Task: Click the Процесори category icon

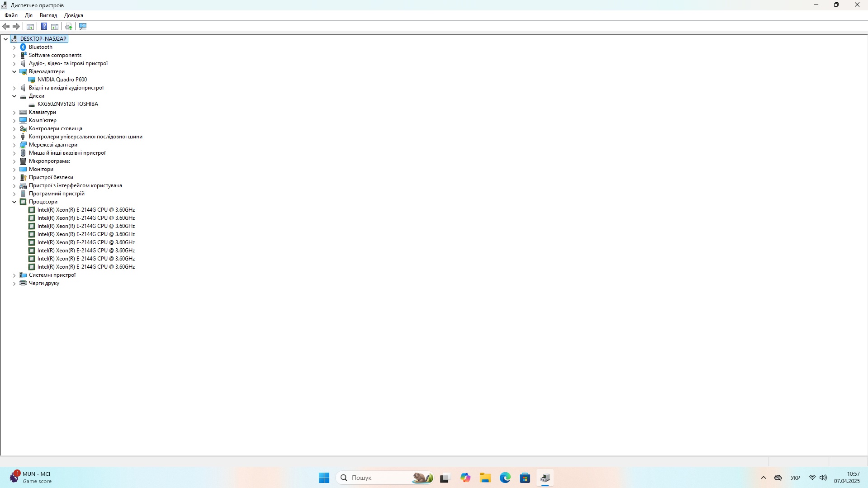Action: (x=23, y=202)
